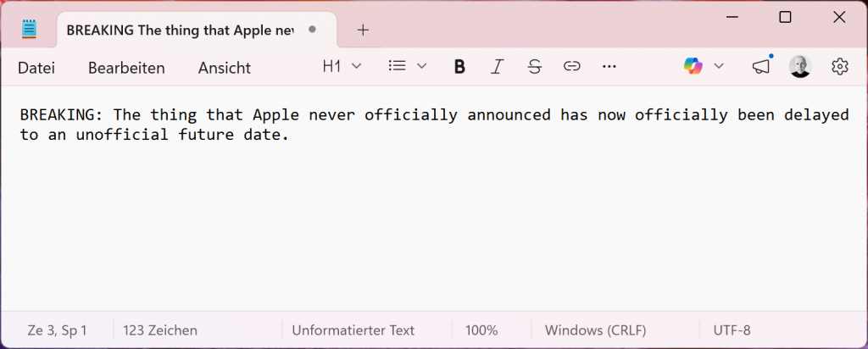
Task: Expand the list style dropdown
Action: (x=407, y=67)
